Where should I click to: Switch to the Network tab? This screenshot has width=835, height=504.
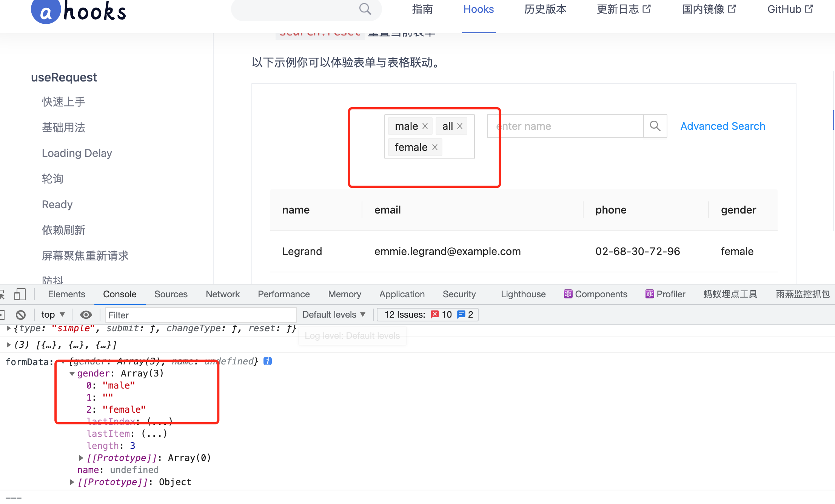click(x=223, y=294)
